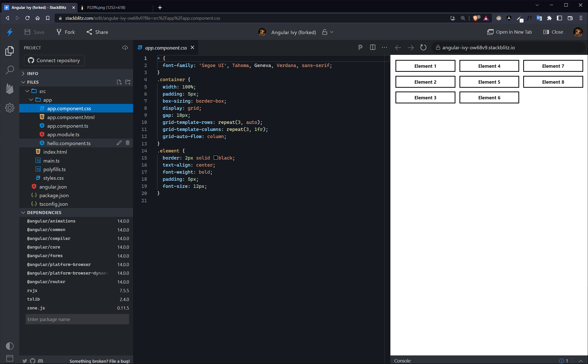
Task: Click the new folder icon in FILES
Action: tap(128, 82)
